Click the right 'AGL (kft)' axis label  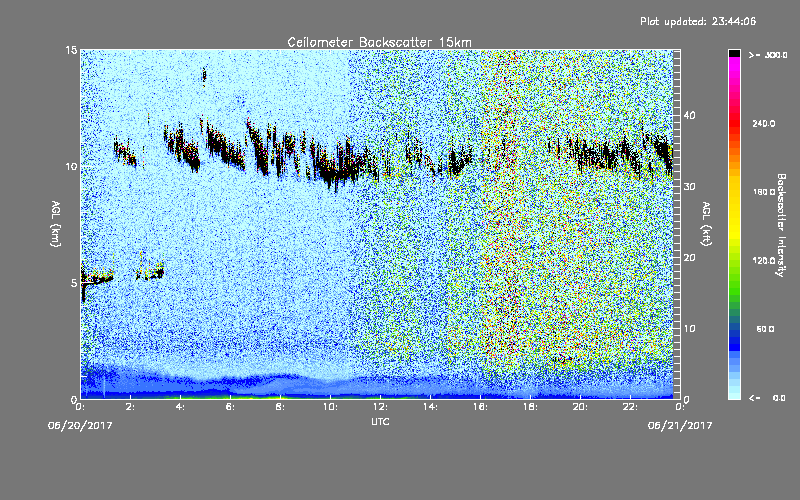(706, 224)
